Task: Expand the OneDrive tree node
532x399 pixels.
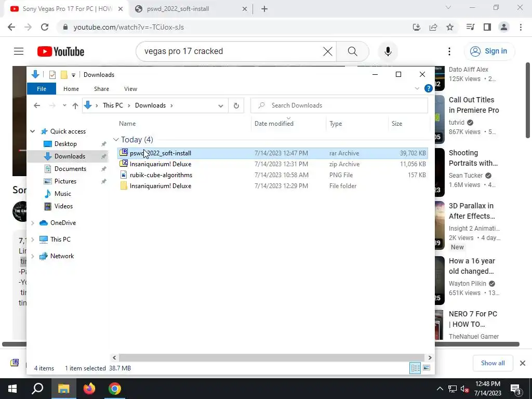Action: point(33,223)
